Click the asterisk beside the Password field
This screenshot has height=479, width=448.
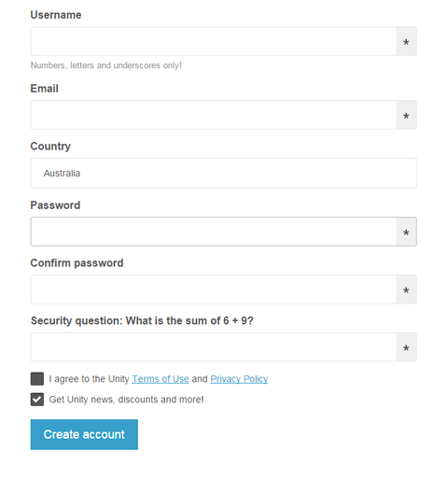click(x=406, y=232)
